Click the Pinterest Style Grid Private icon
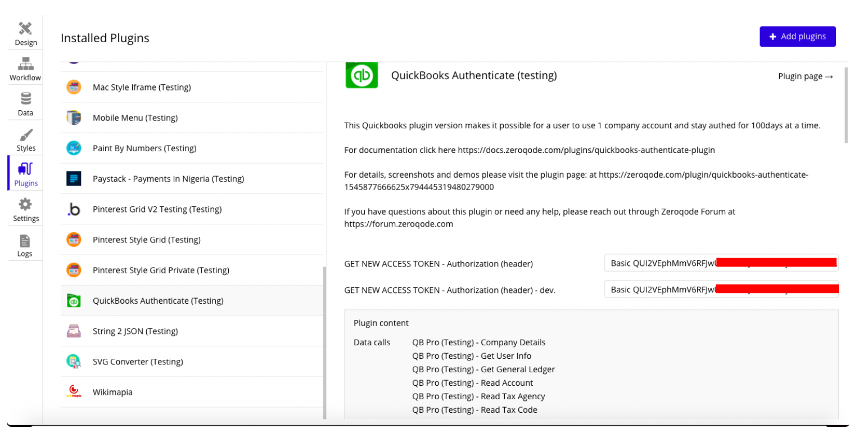 point(74,270)
